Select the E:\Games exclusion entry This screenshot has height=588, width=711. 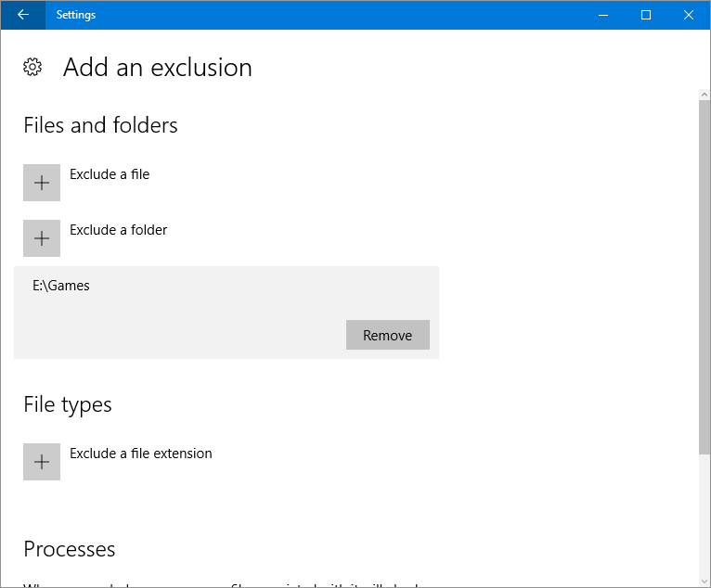[x=226, y=313]
